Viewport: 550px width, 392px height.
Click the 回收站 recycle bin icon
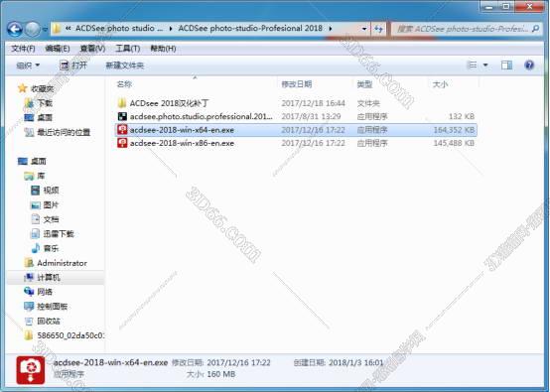click(x=29, y=321)
